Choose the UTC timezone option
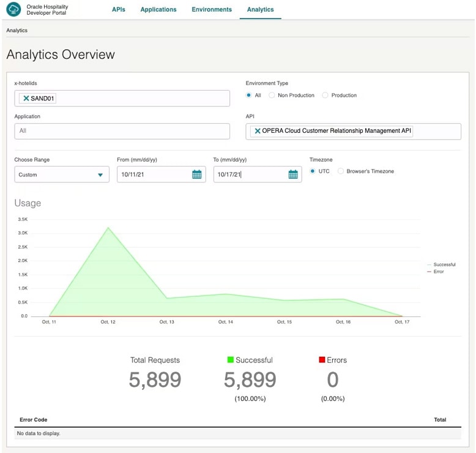This screenshot has width=476, height=453. tap(313, 171)
